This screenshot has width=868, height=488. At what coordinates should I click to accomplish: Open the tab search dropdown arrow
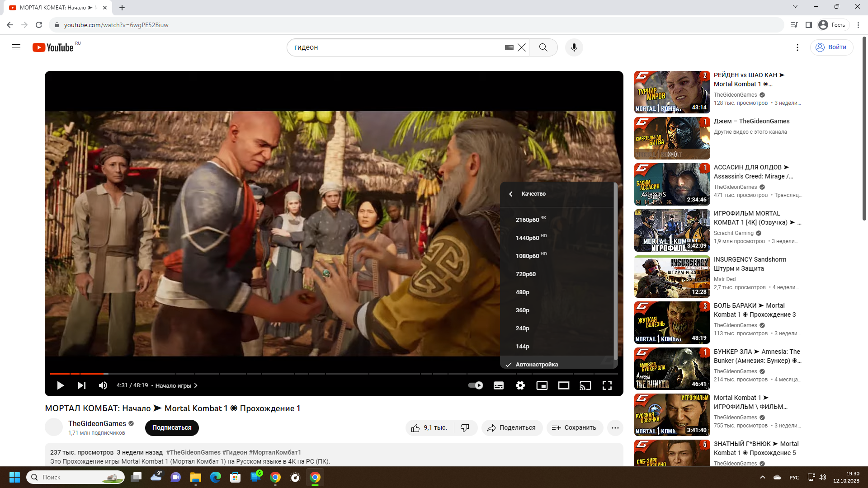pyautogui.click(x=795, y=6)
